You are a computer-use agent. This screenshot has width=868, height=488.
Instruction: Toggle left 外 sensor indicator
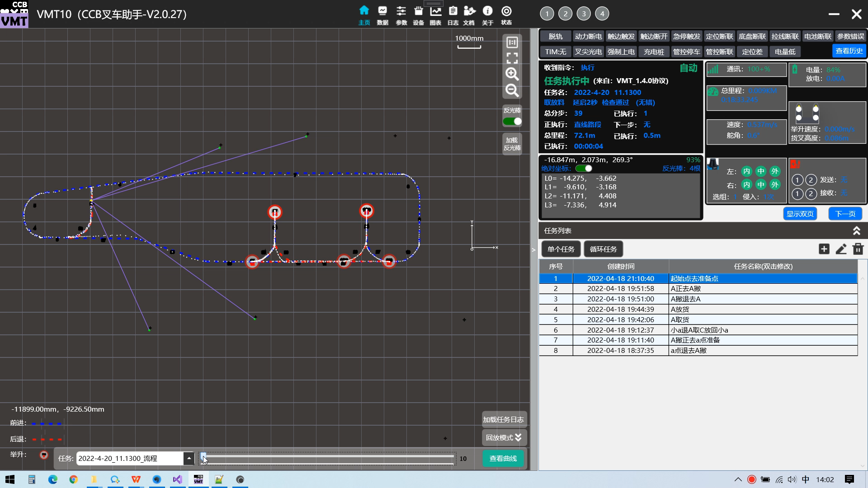[x=775, y=171]
